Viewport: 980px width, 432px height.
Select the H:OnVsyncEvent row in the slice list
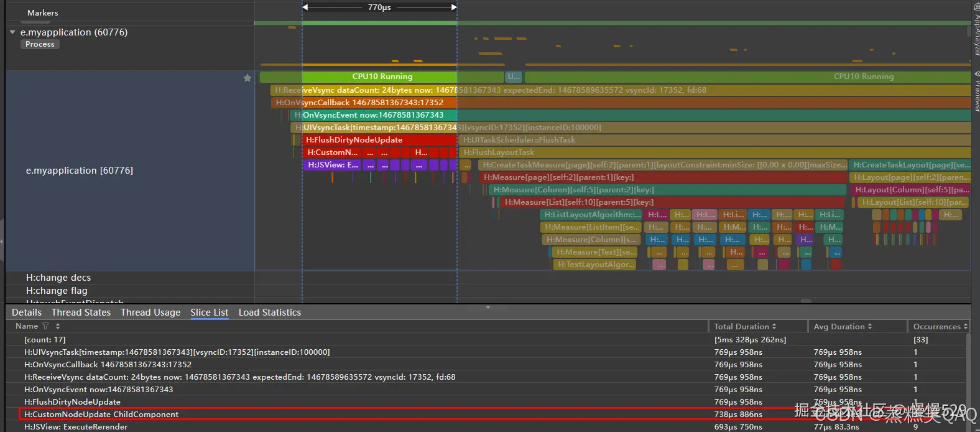tap(487, 390)
